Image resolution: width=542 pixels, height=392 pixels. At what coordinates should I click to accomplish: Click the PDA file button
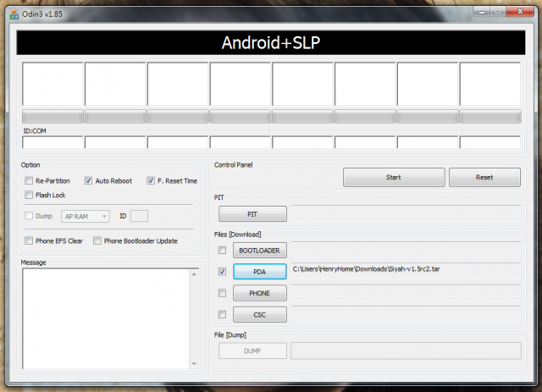[260, 272]
